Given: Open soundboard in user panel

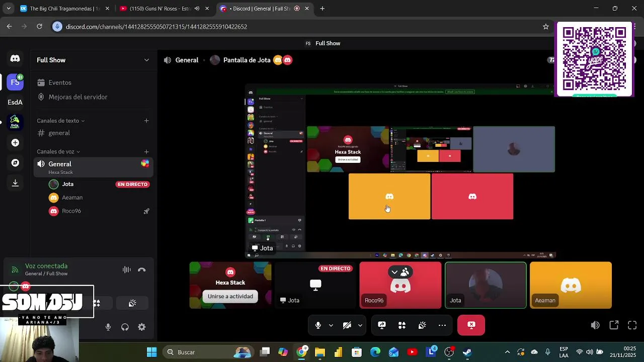Looking at the screenshot, I should pyautogui.click(x=132, y=303).
